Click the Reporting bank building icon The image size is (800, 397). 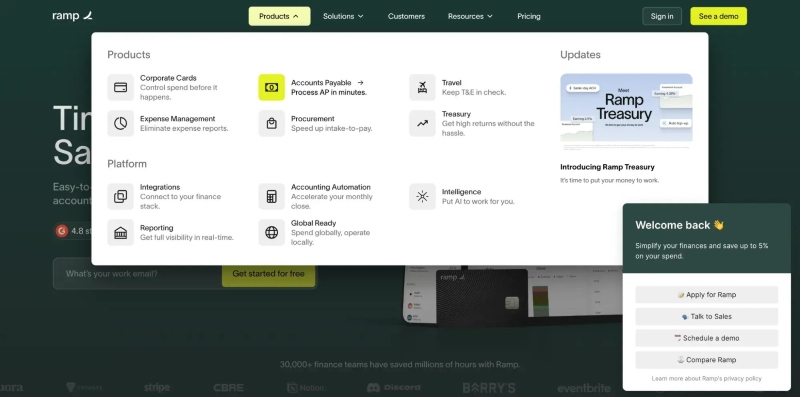120,233
